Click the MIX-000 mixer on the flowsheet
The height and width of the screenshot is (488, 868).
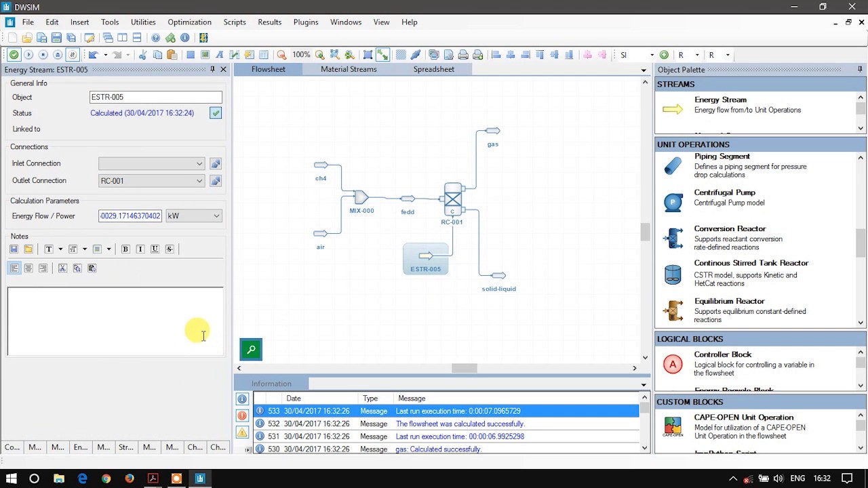[x=361, y=197]
